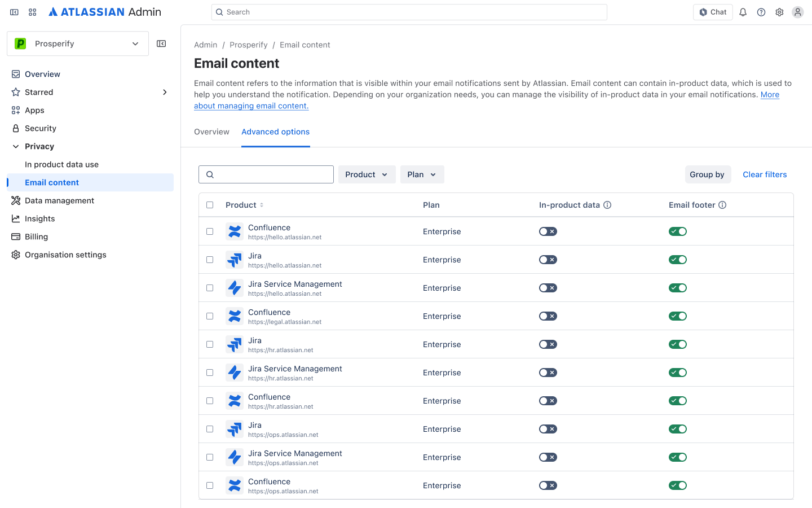Expand the Starred section chevron
The height and width of the screenshot is (508, 812).
165,92
